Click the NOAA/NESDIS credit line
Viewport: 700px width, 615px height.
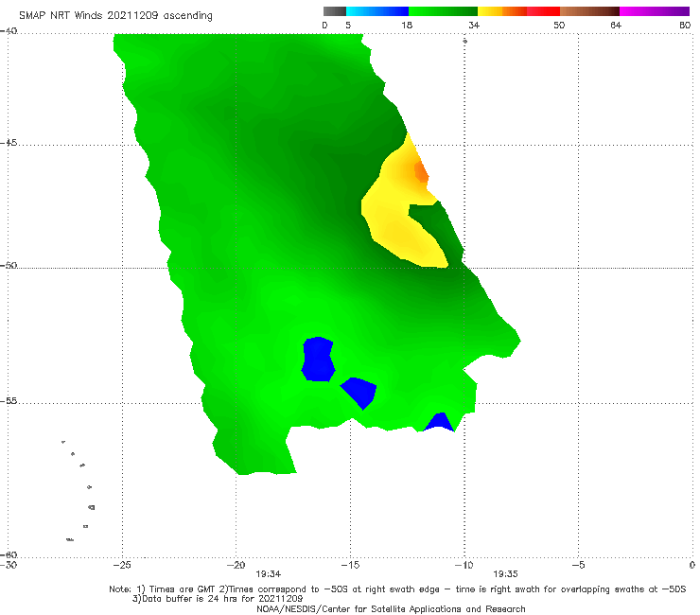pos(391,609)
